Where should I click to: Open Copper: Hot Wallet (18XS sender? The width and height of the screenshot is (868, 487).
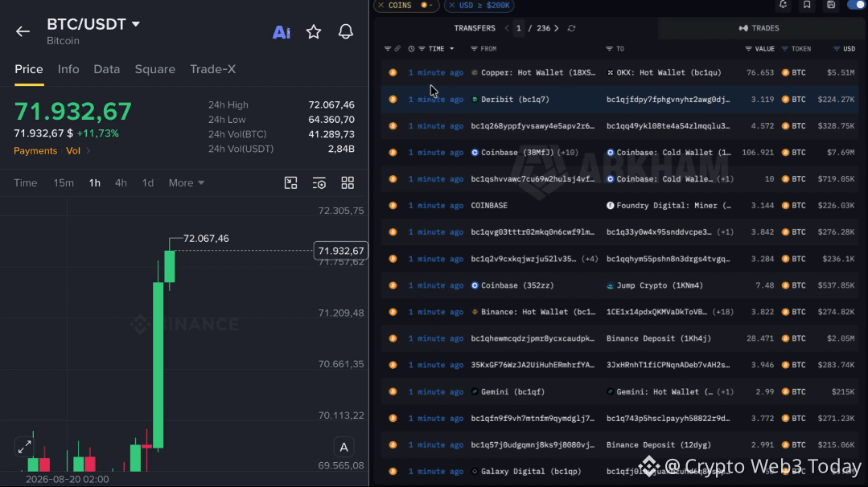pos(533,72)
